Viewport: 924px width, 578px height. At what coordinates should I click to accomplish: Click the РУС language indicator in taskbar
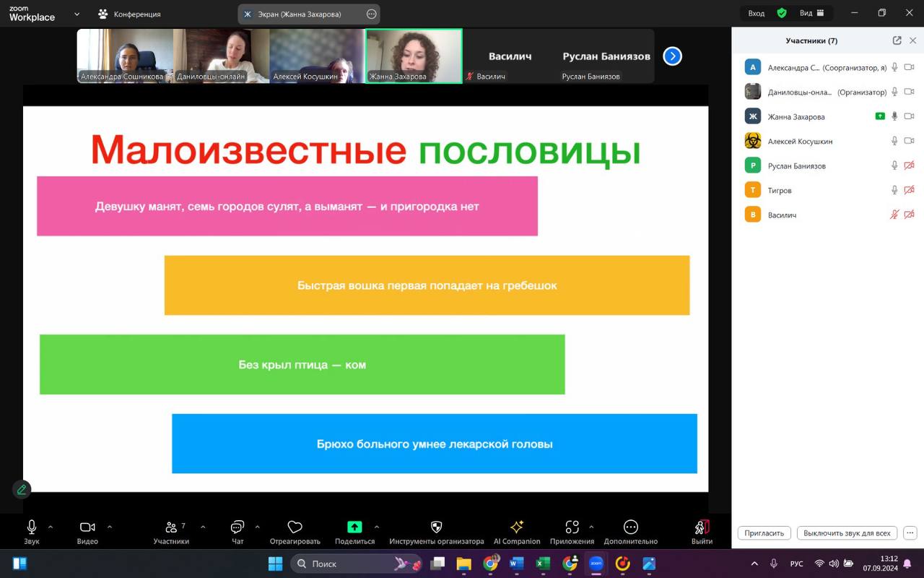(x=796, y=564)
